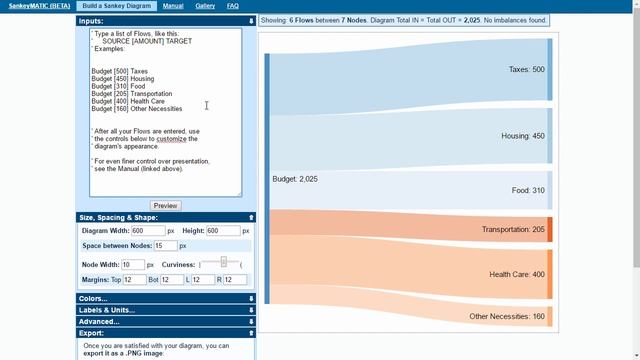Screen dimensions: 640x360
Task: Click the scrollbar down arrow
Action: point(636,356)
